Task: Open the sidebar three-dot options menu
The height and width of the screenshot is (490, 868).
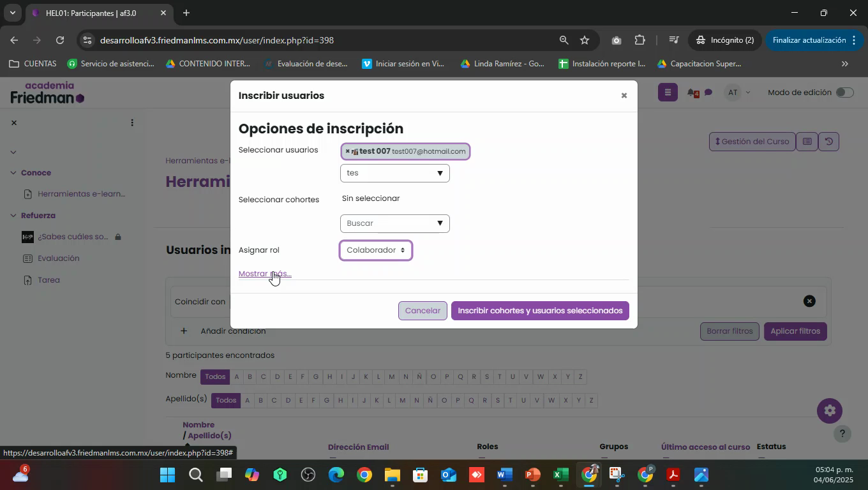Action: (x=132, y=123)
